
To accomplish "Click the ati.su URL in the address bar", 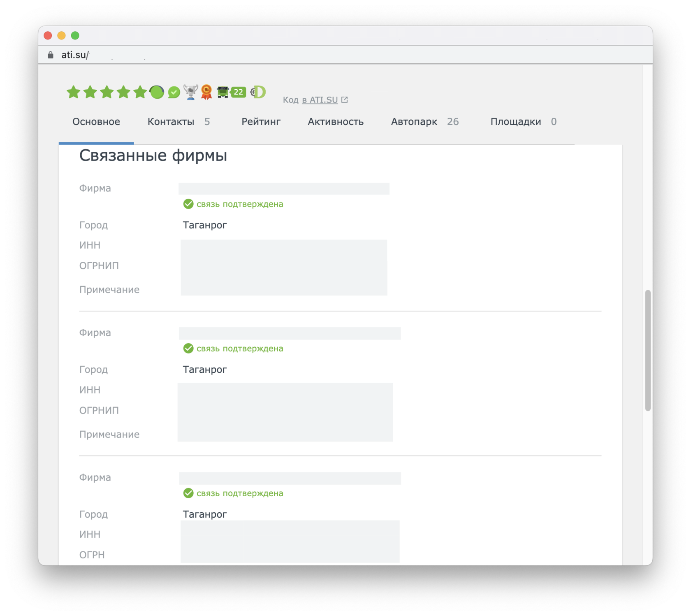I will [x=75, y=55].
